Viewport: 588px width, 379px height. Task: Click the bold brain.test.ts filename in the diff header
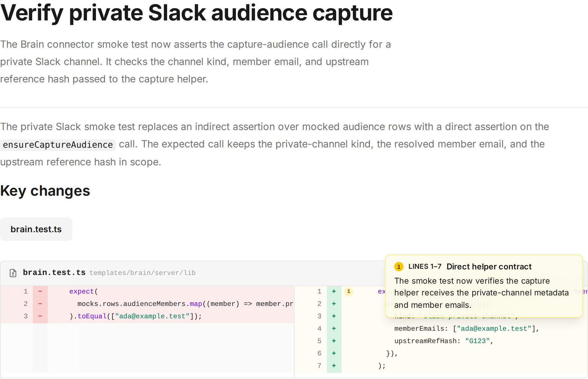54,272
